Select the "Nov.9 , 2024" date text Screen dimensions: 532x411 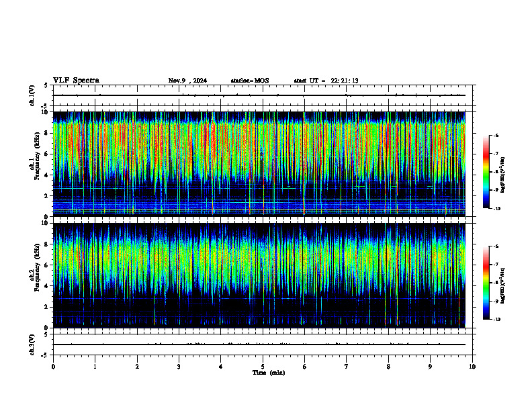tap(187, 81)
